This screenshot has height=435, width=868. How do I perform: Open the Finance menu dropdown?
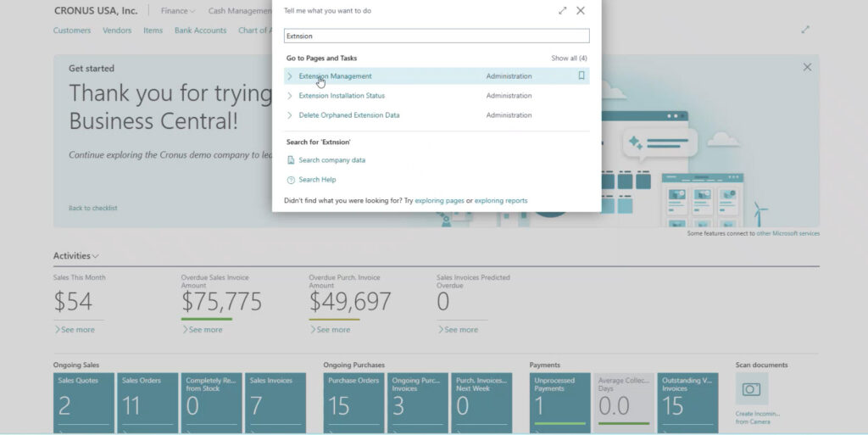point(178,10)
